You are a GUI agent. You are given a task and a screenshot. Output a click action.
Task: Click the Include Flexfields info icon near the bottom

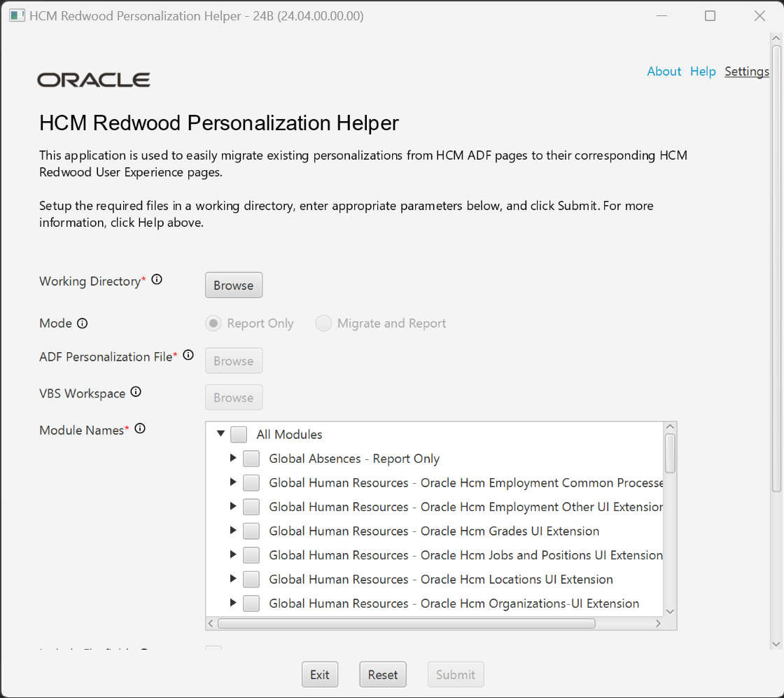(143, 652)
